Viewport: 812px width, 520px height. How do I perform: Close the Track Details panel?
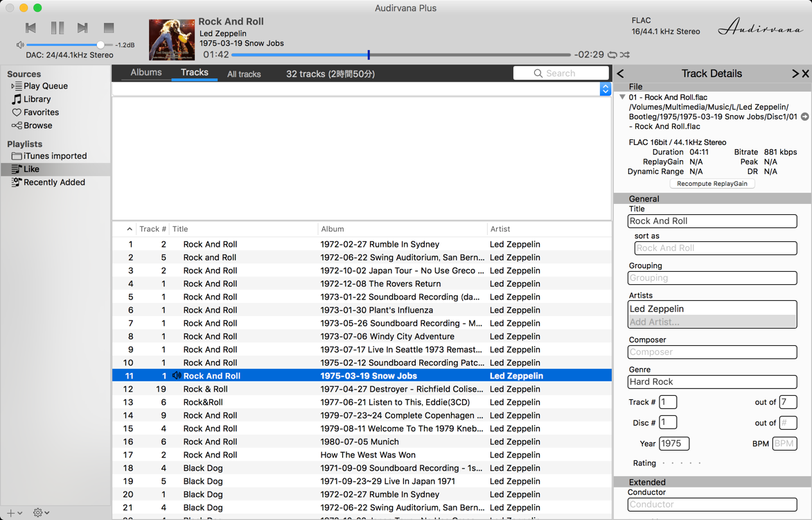click(x=805, y=73)
